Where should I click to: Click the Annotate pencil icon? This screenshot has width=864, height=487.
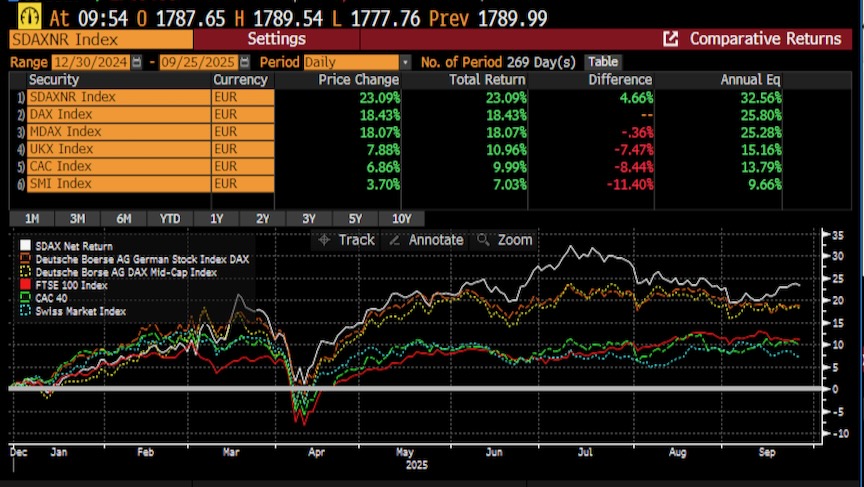click(x=394, y=240)
